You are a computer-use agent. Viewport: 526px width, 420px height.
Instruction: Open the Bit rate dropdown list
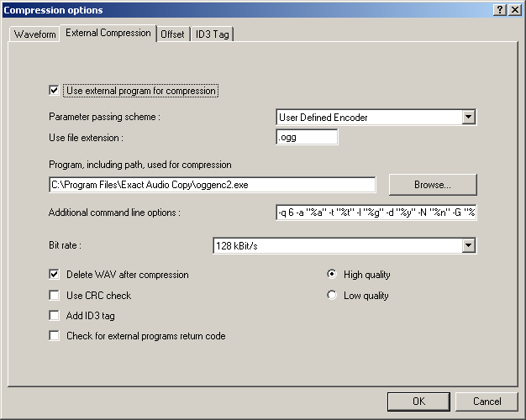(469, 246)
